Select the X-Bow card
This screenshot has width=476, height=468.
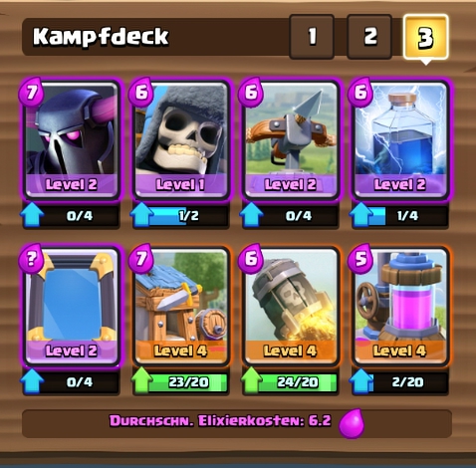[291, 139]
